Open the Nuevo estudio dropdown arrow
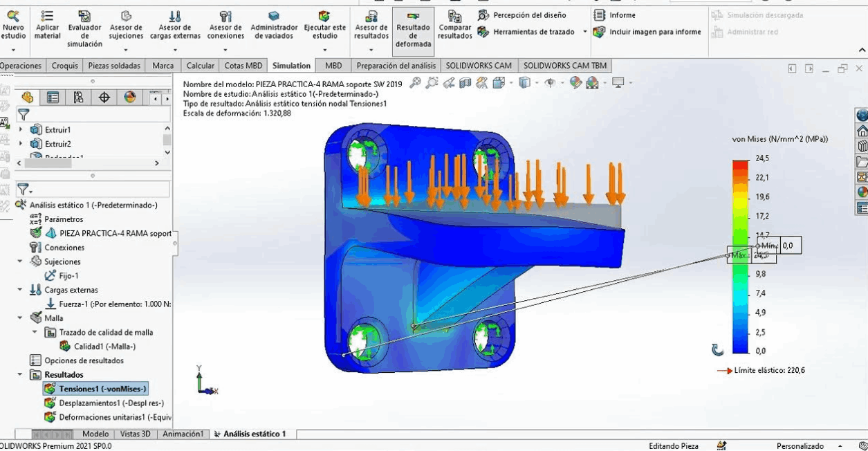Viewport: 868px width, 451px height. (x=13, y=50)
